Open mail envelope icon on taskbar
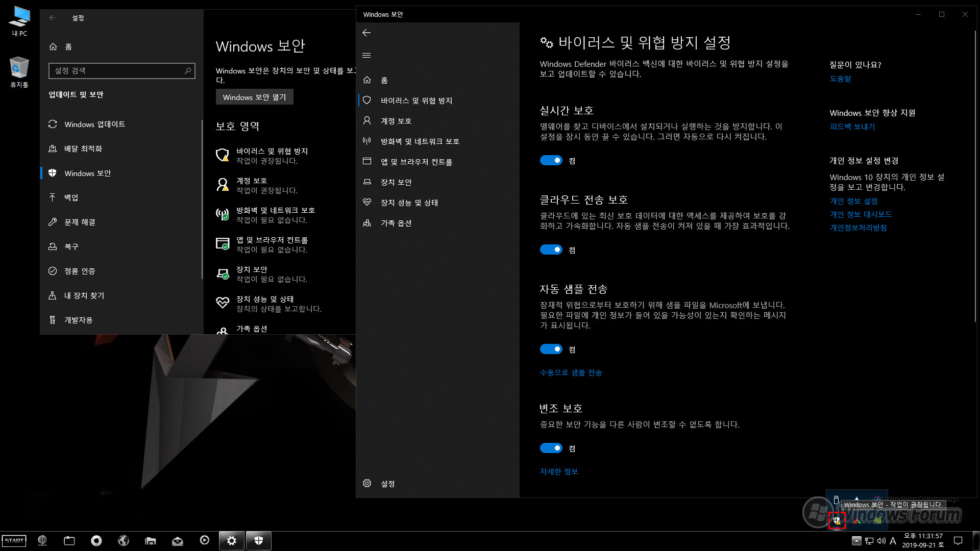This screenshot has width=980, height=551. pyautogui.click(x=178, y=541)
